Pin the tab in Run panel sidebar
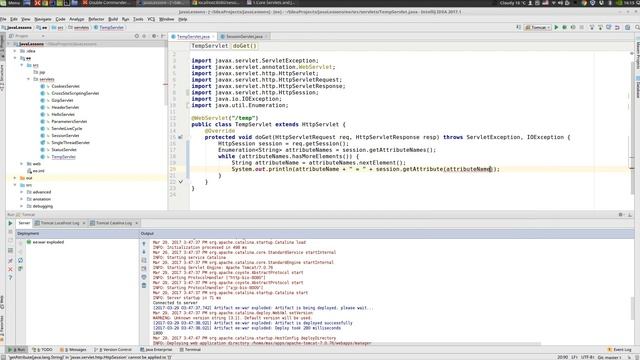 tap(10, 260)
